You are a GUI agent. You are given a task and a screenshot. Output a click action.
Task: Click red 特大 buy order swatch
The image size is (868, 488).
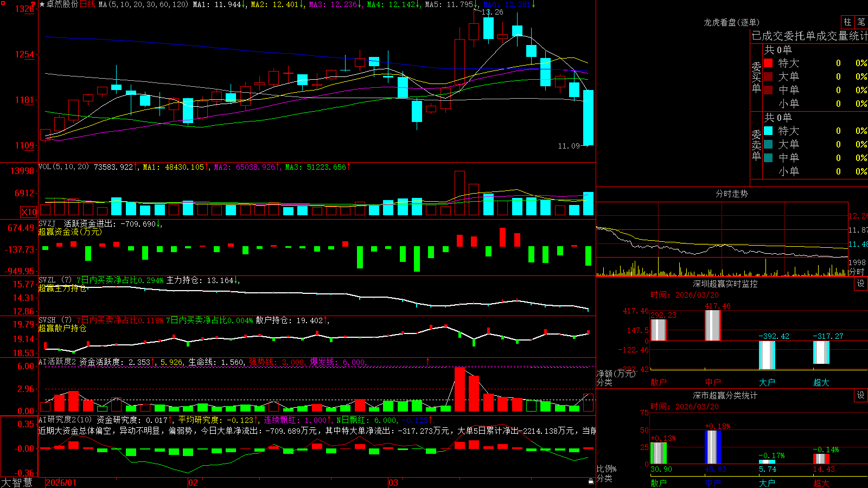768,63
